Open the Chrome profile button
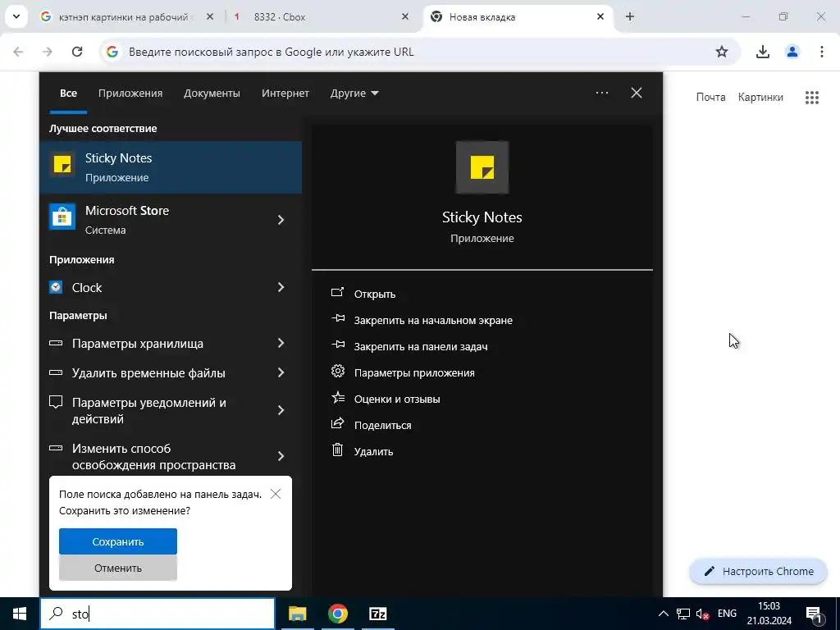840x630 pixels. 792,52
